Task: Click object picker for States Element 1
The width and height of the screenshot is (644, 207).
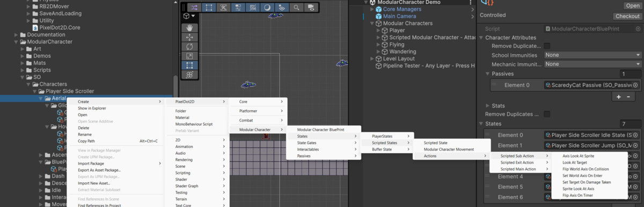Action: pyautogui.click(x=636, y=145)
